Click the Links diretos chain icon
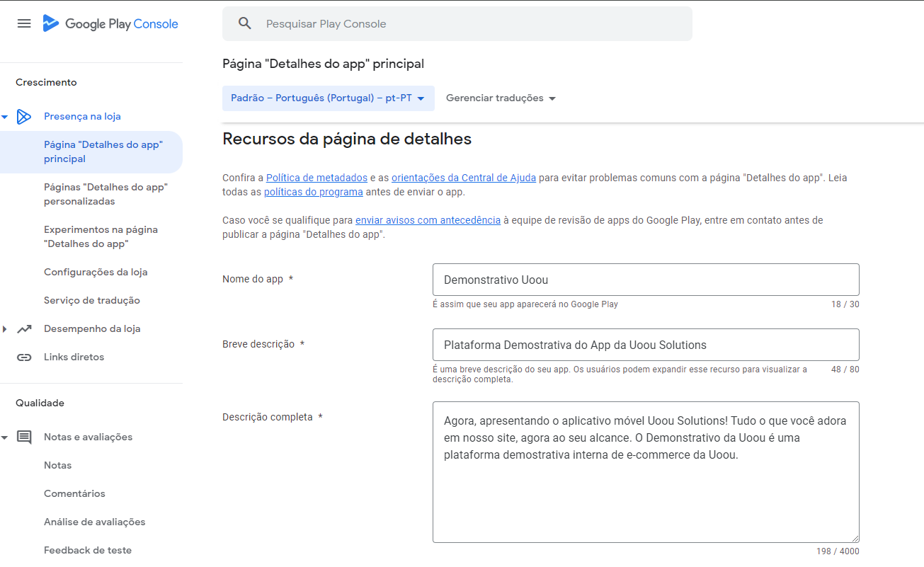Image resolution: width=924 pixels, height=567 pixels. [24, 357]
